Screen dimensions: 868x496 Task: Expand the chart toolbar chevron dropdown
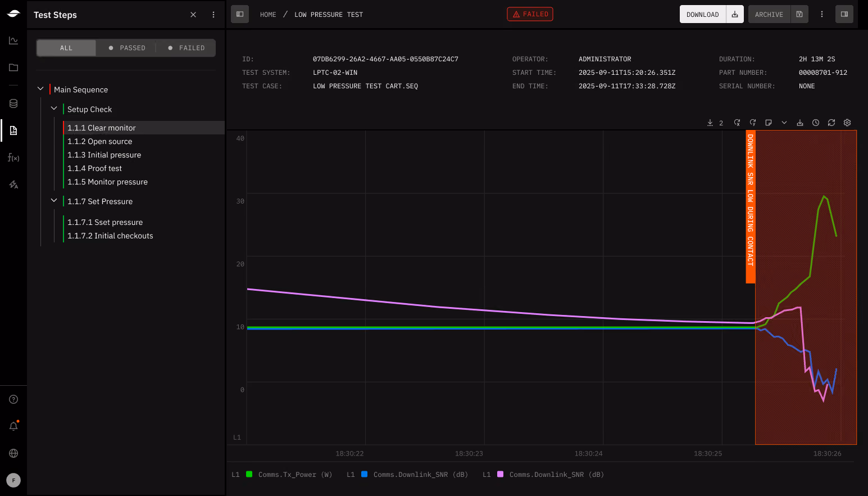[x=784, y=123]
